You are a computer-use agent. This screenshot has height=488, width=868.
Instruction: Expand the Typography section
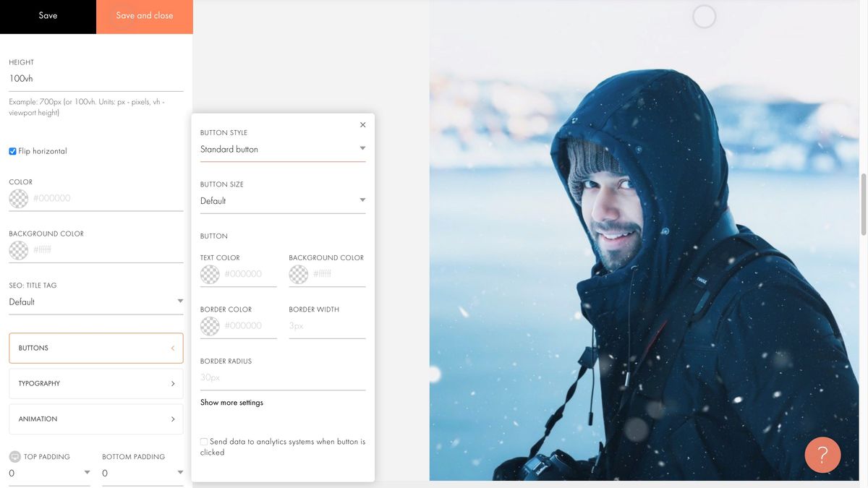tap(95, 383)
